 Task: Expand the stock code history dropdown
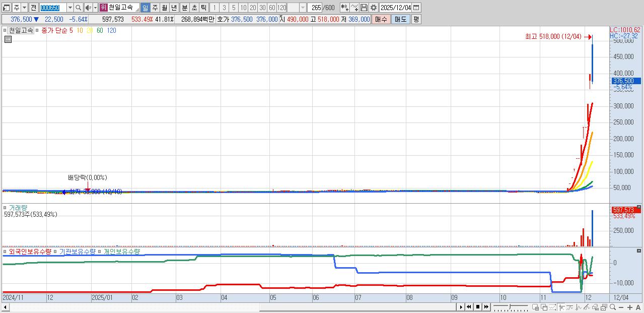[x=70, y=8]
